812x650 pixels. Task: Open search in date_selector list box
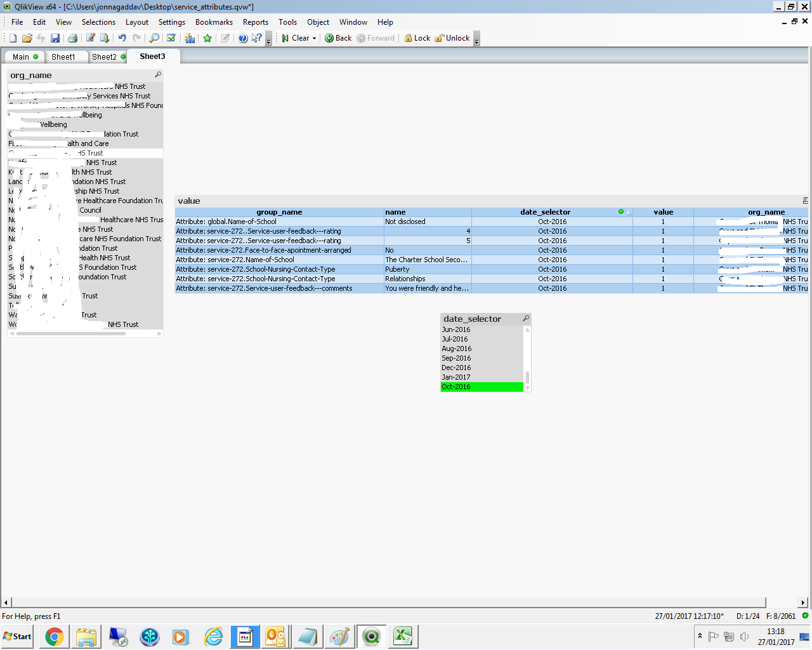(x=525, y=319)
